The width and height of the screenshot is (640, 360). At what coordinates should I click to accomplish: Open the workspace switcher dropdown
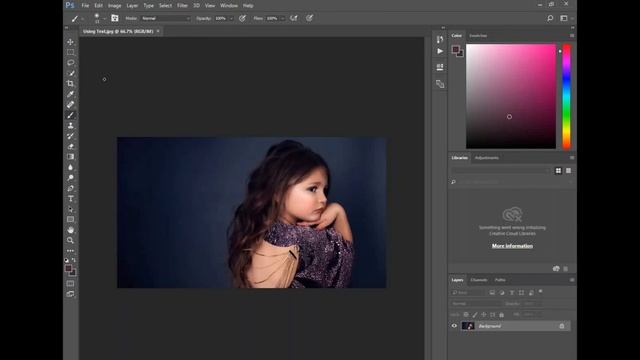point(565,18)
